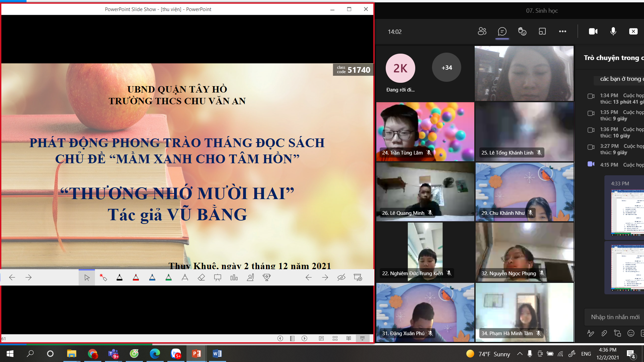
Task: Select the text highlighter tool
Action: 185,278
